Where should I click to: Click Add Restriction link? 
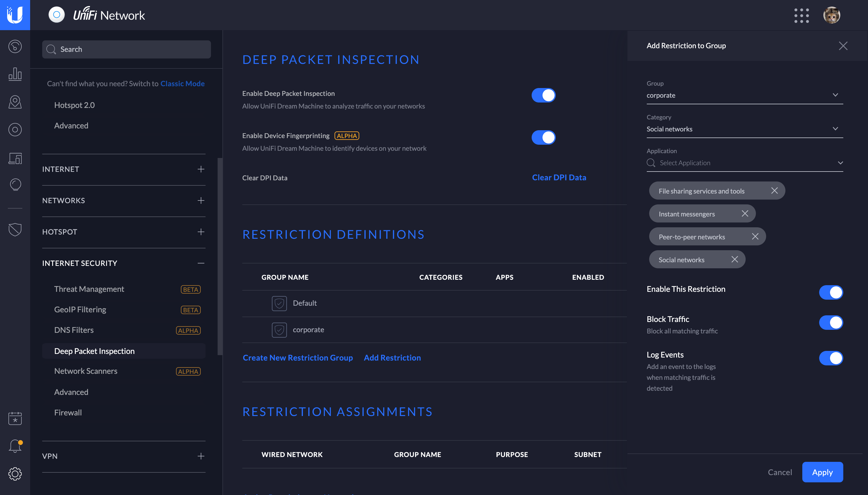point(392,358)
